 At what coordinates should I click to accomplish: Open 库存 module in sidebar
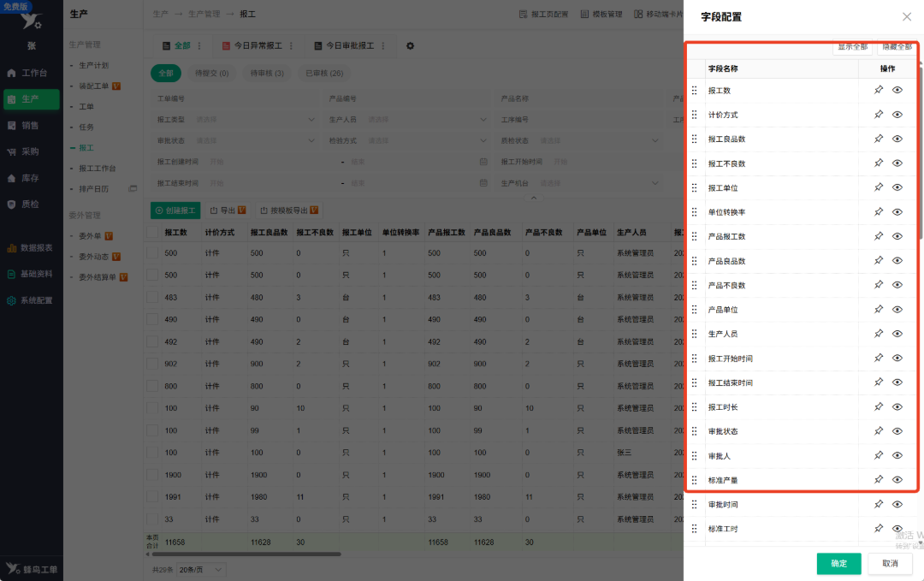click(32, 178)
